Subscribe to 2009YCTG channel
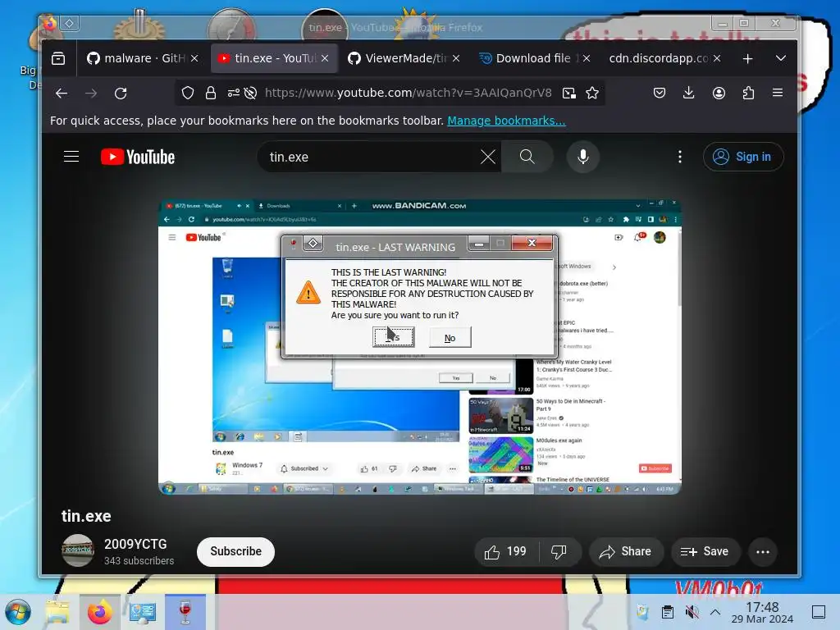840x630 pixels. (x=235, y=551)
